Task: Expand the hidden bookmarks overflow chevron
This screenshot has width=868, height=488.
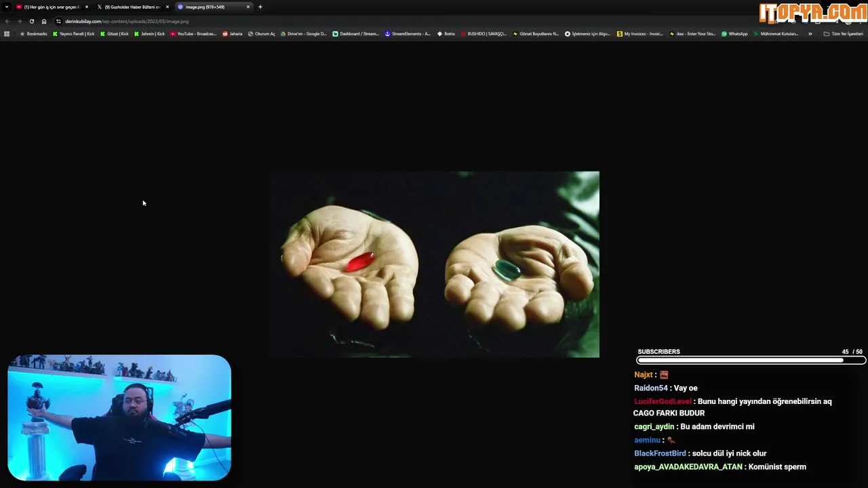Action: click(810, 33)
